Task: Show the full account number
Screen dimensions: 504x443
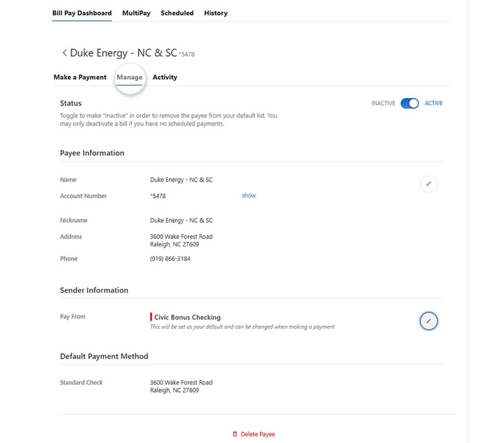Action: (x=249, y=195)
